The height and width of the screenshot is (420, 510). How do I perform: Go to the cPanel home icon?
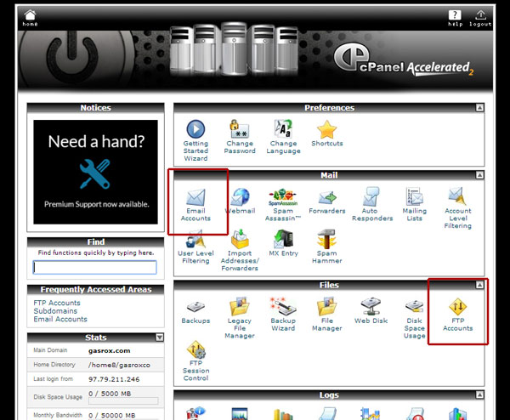pos(30,18)
